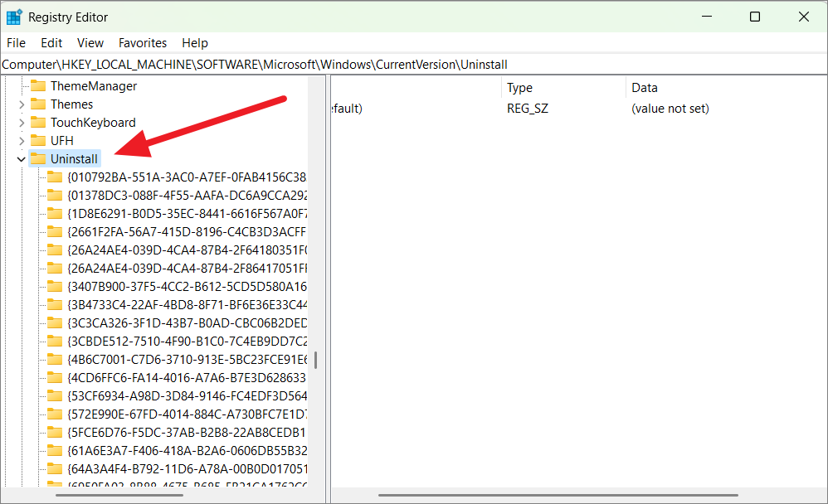Open the View menu

[90, 43]
